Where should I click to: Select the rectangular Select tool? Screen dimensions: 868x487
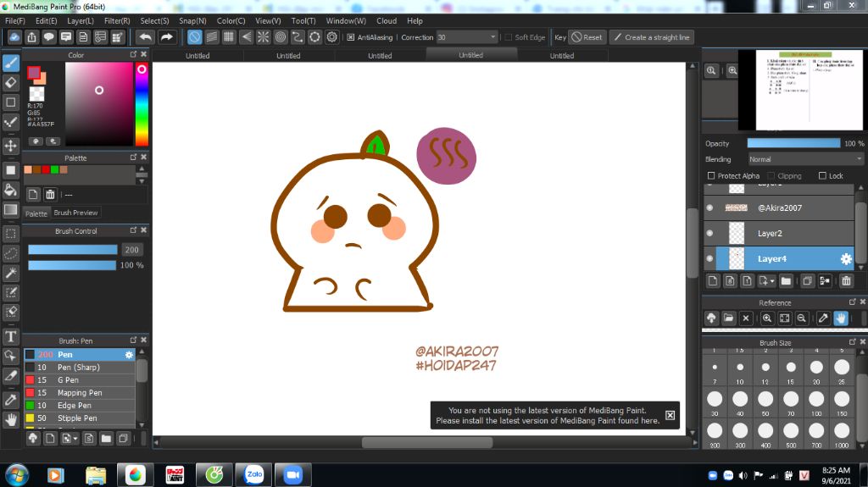tap(11, 234)
